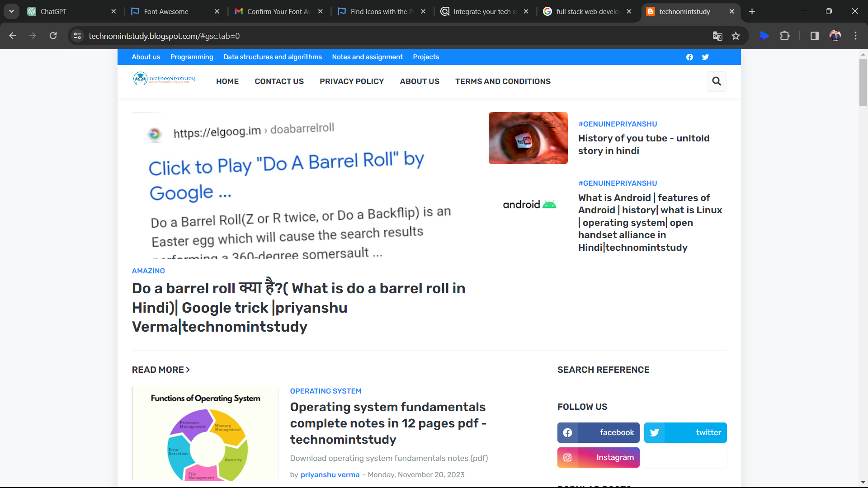The height and width of the screenshot is (488, 868).
Task: Go back to previous page
Action: tap(13, 36)
